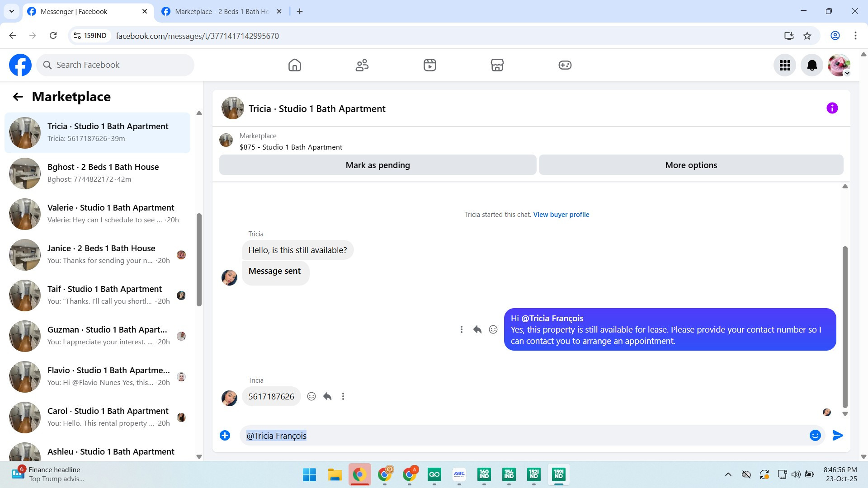Open the conversation info icon

(832, 108)
